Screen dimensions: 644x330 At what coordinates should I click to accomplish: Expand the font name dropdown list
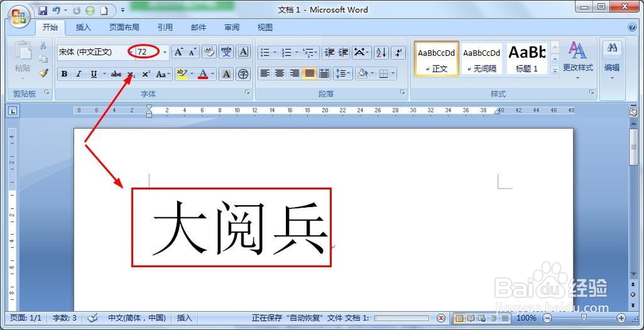point(131,52)
